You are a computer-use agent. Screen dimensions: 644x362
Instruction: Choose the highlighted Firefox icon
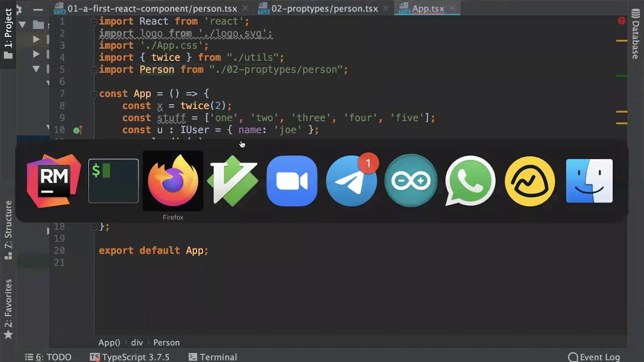coord(173,181)
